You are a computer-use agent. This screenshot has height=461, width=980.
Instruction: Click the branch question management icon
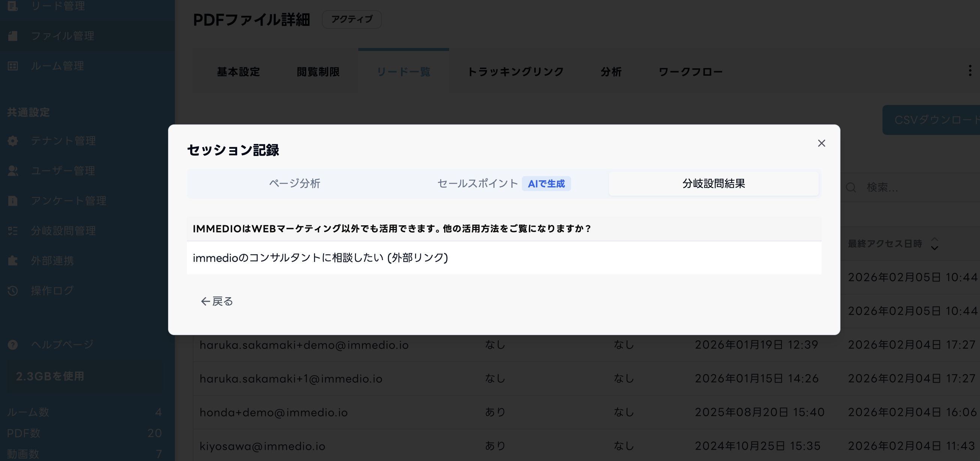tap(12, 231)
